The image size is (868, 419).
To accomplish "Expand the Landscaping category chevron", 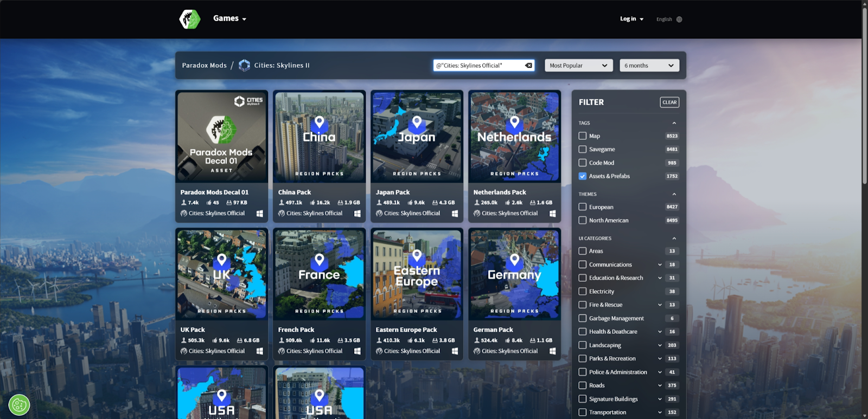I will point(660,345).
